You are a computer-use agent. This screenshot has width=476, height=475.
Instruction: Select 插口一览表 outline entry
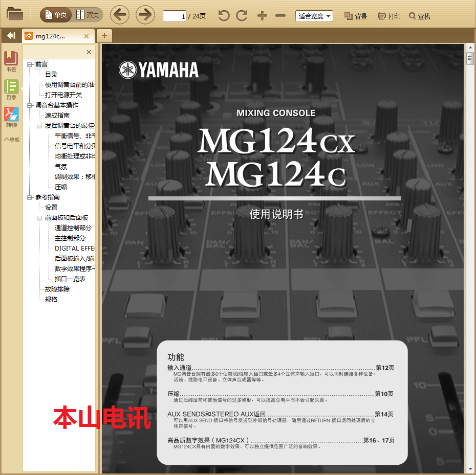point(70,279)
